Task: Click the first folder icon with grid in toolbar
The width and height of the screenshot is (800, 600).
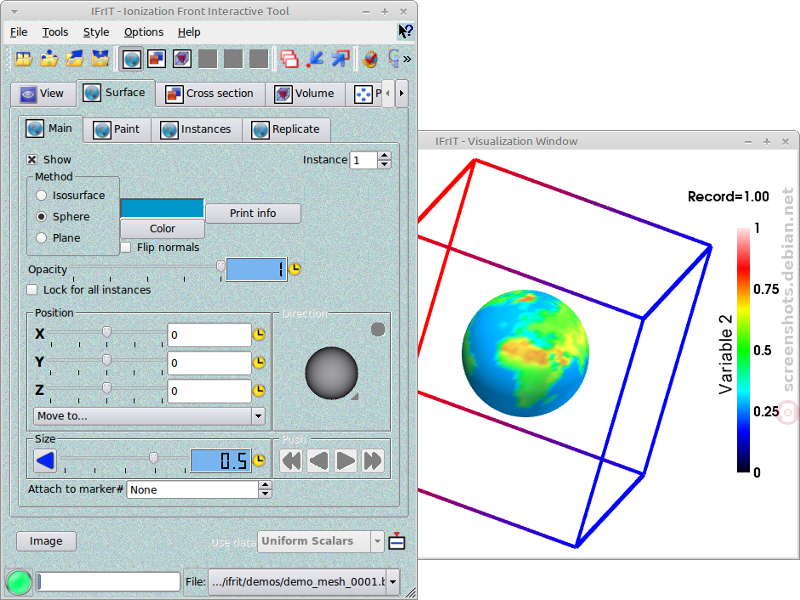Action: [x=23, y=59]
